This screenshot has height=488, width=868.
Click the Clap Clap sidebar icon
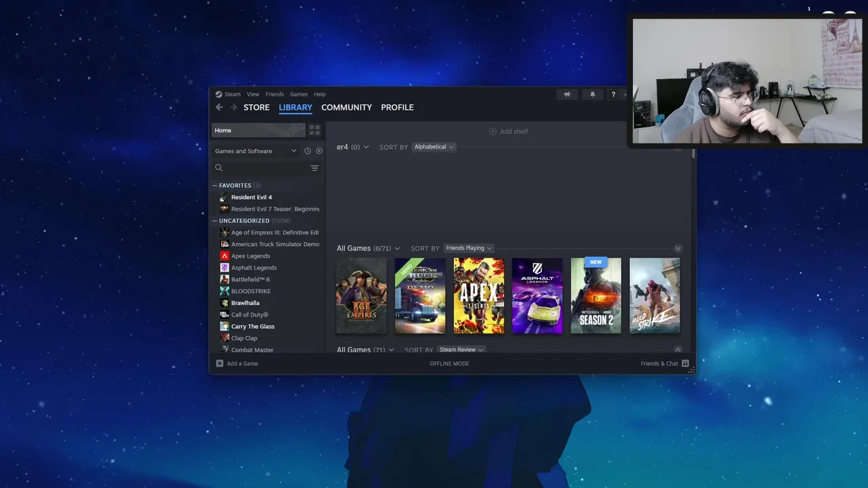coord(224,338)
